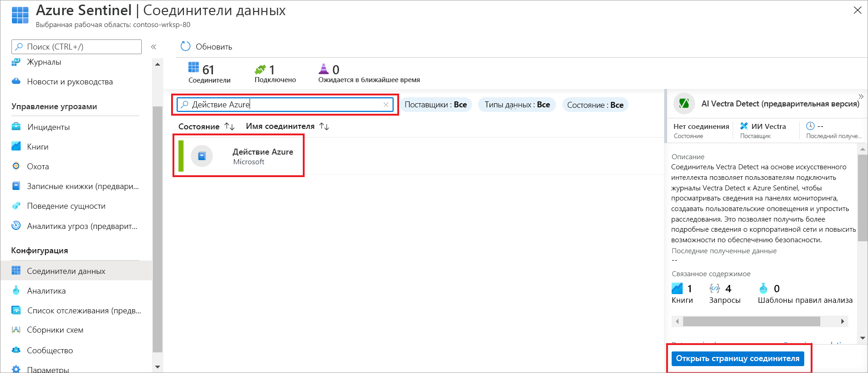The image size is (868, 373).
Task: Click down arrow of details vertical scrollbar
Action: 862,338
